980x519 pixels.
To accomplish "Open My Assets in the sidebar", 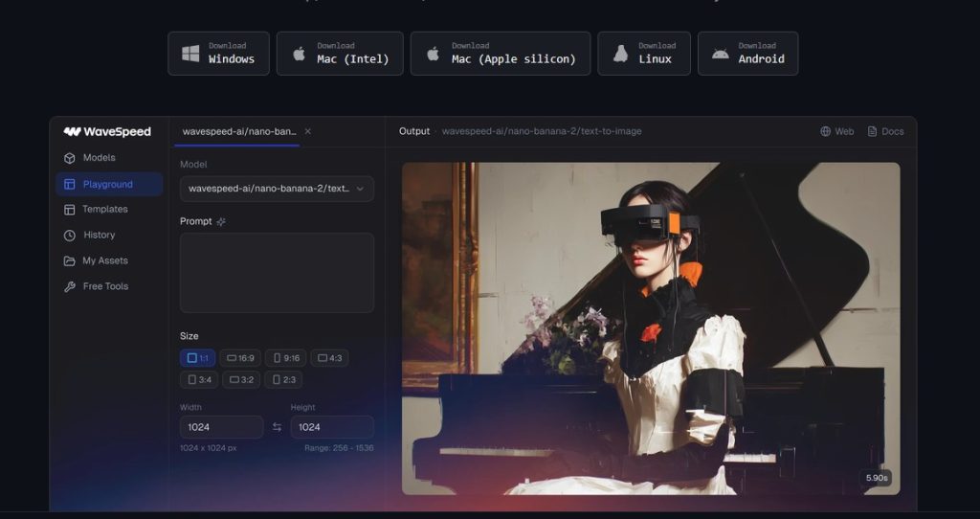I will (x=109, y=260).
